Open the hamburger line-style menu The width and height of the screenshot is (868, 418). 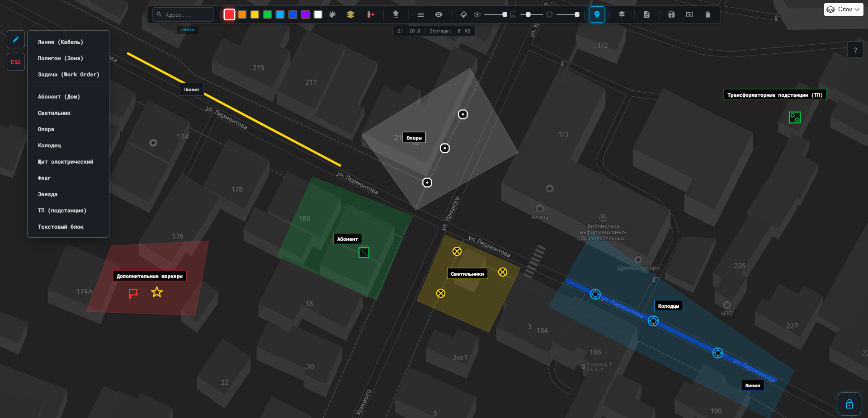click(420, 14)
